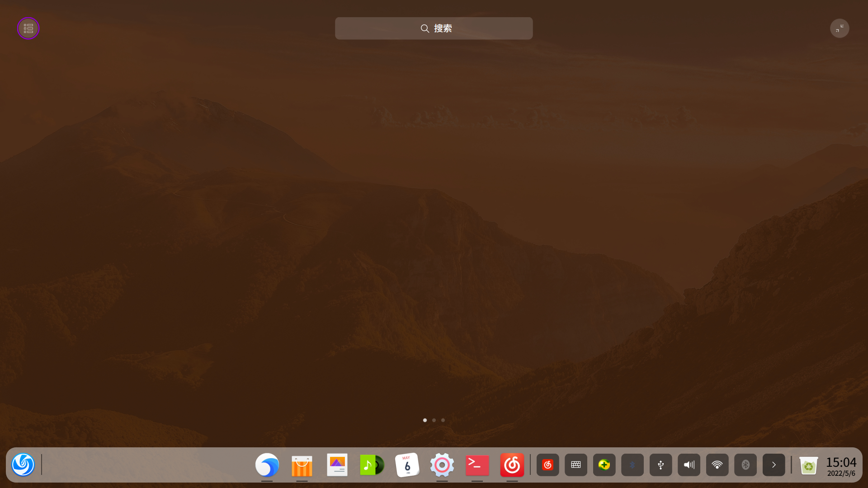
Task: Open NetEase Cloud Music large dock icon
Action: pos(512,465)
